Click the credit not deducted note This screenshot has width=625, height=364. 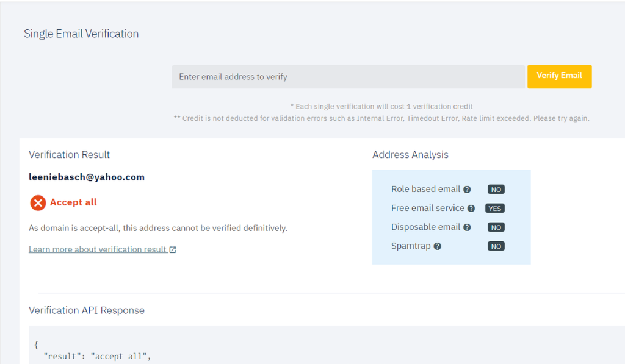pyautogui.click(x=381, y=118)
